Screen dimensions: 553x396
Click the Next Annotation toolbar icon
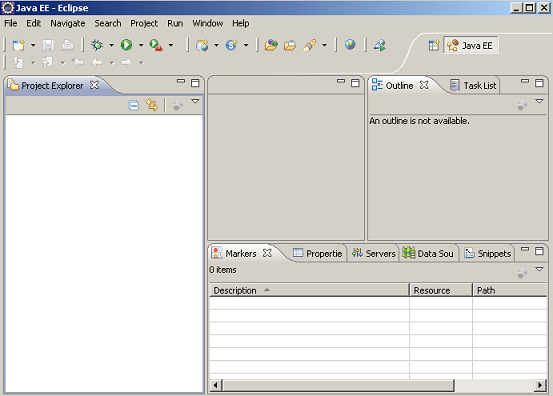pyautogui.click(x=18, y=63)
